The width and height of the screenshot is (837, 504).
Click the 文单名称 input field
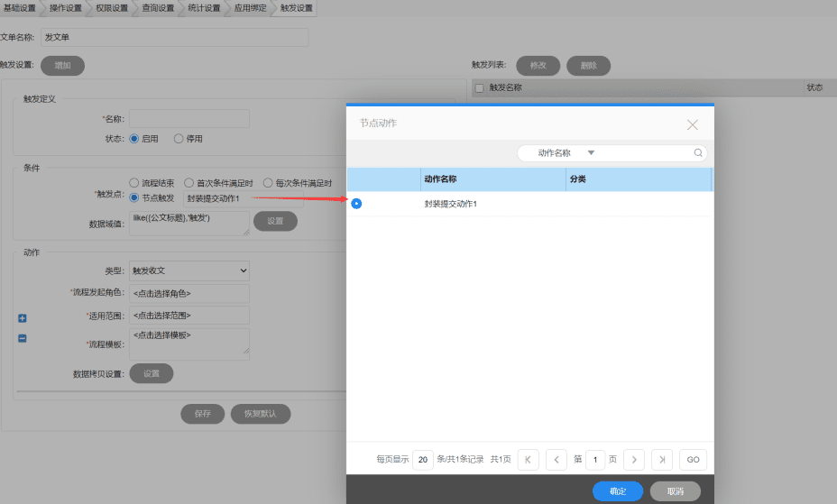(x=175, y=37)
